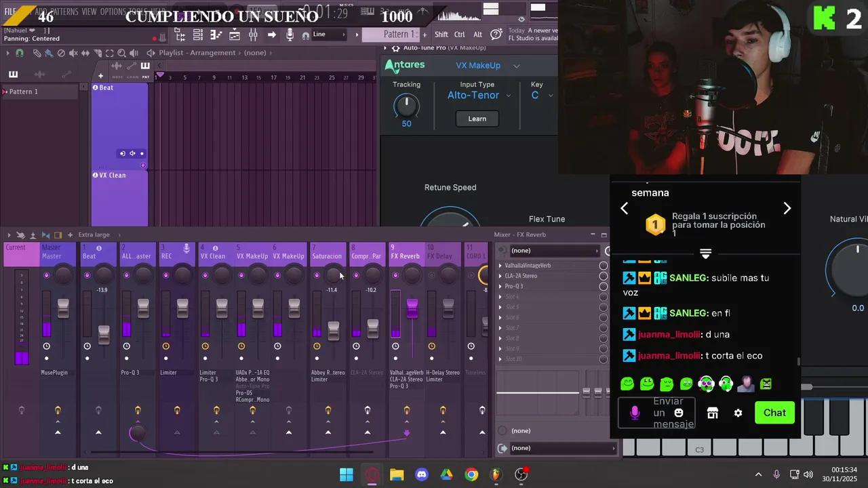Mute the FX Reverb mixer track LED
The image size is (868, 488).
395,275
